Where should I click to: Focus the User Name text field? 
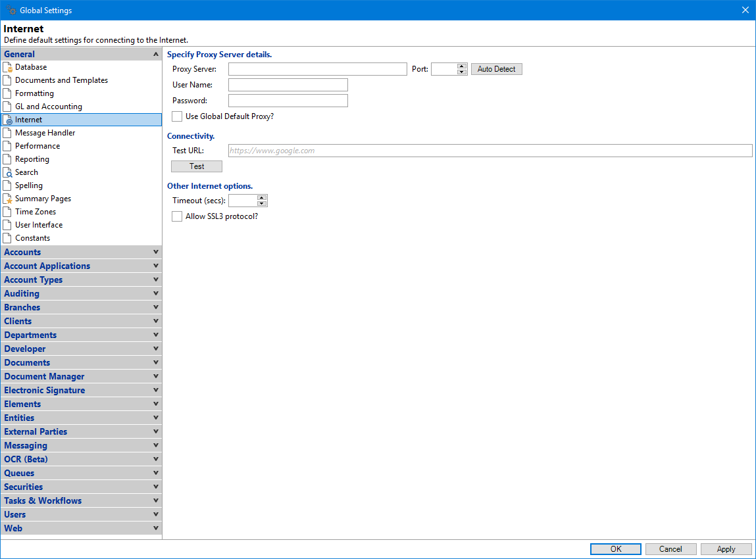tap(288, 85)
